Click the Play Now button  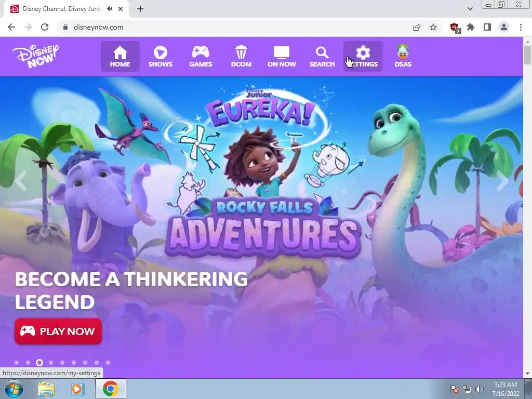tap(58, 331)
